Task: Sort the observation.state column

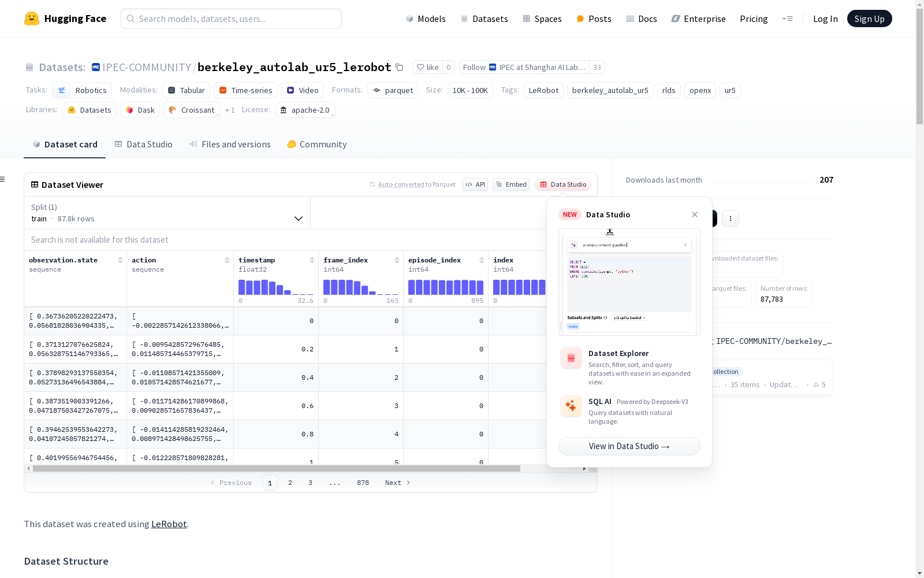Action: [x=120, y=260]
